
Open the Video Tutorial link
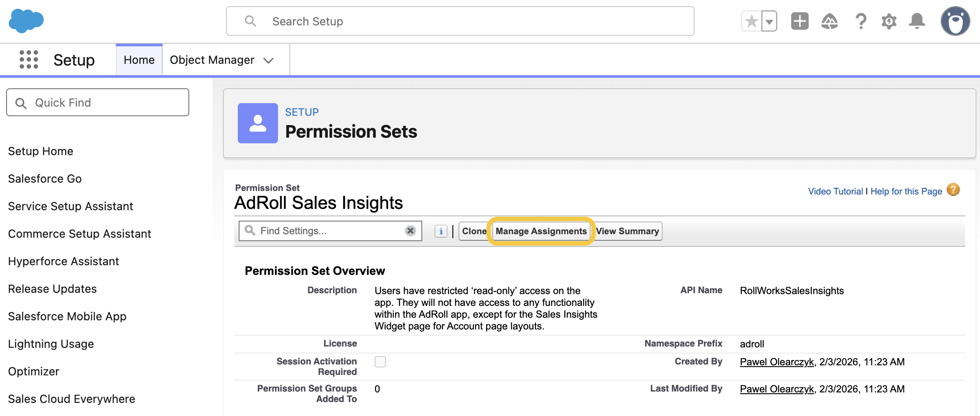click(835, 191)
